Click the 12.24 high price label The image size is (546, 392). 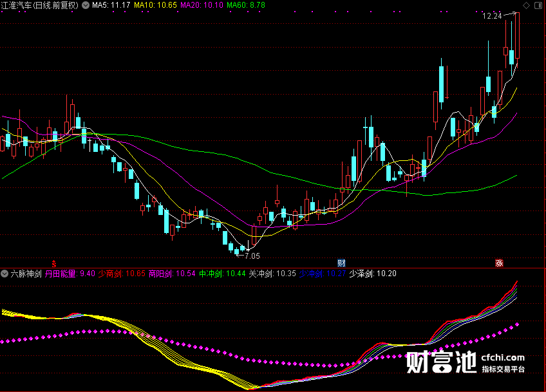click(x=492, y=16)
